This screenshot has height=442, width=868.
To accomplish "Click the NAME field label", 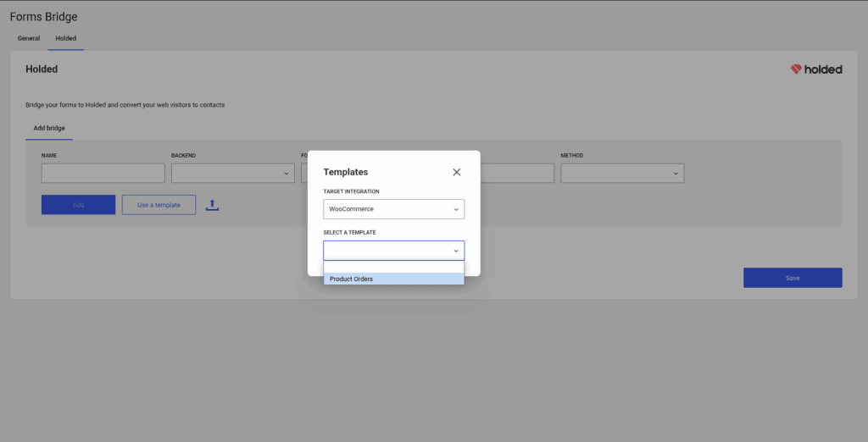I will pyautogui.click(x=49, y=156).
